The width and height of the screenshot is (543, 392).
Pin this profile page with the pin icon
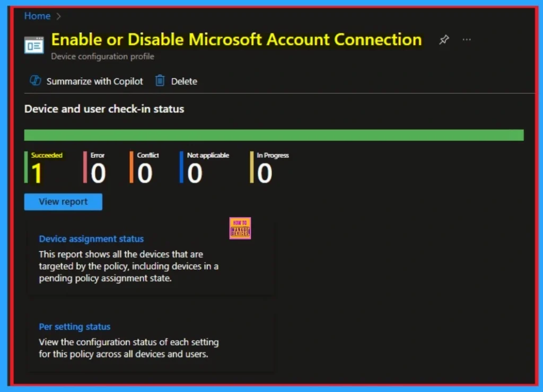point(444,40)
